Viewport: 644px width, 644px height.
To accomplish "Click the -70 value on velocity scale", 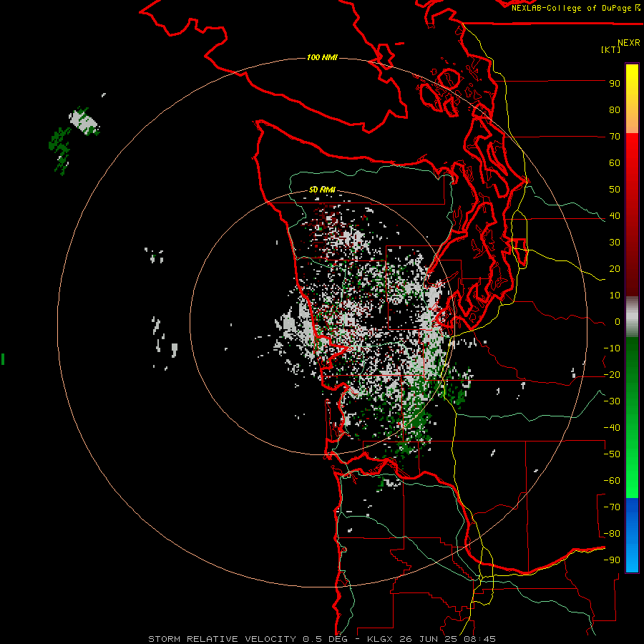I will coord(612,507).
